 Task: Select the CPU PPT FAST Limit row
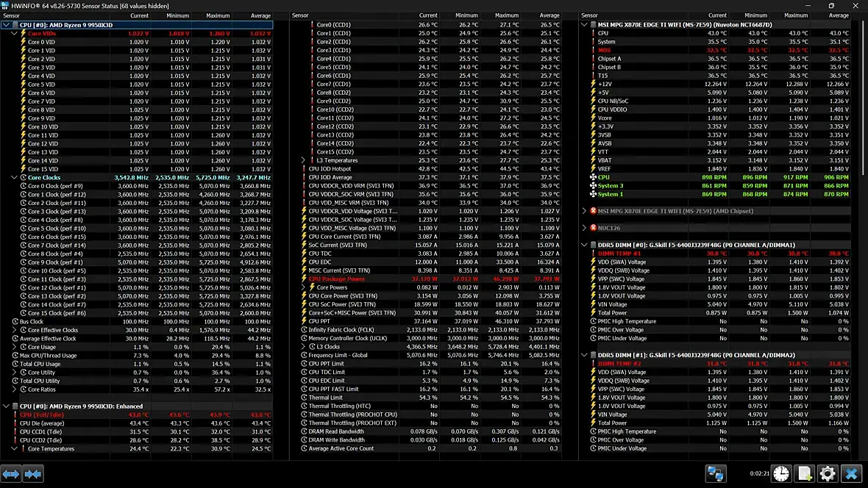tap(426, 389)
